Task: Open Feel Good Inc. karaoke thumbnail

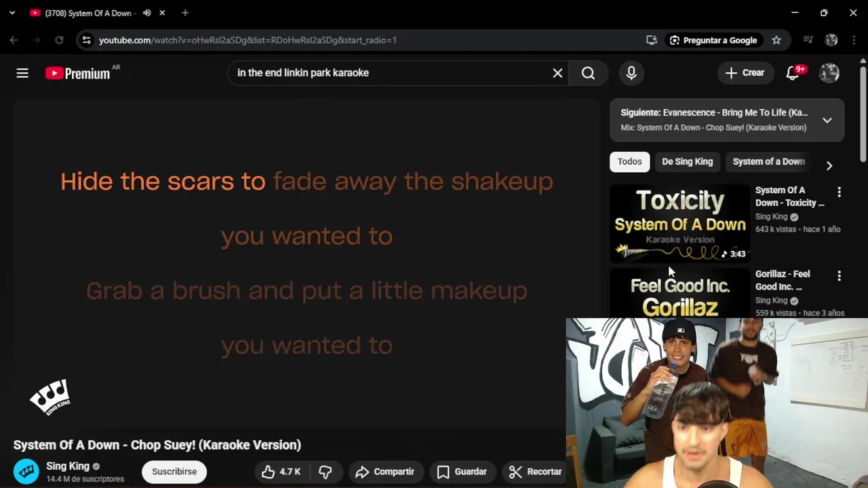Action: point(680,293)
